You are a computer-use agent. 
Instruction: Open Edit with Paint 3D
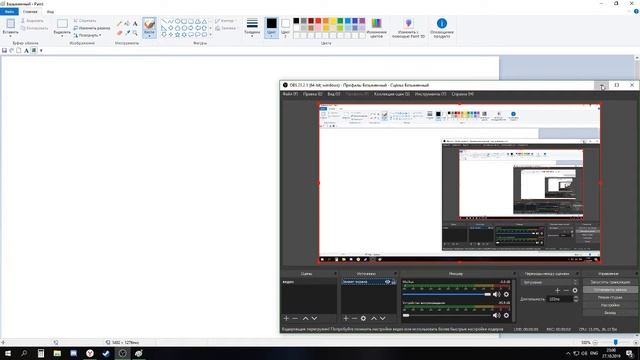(x=408, y=28)
